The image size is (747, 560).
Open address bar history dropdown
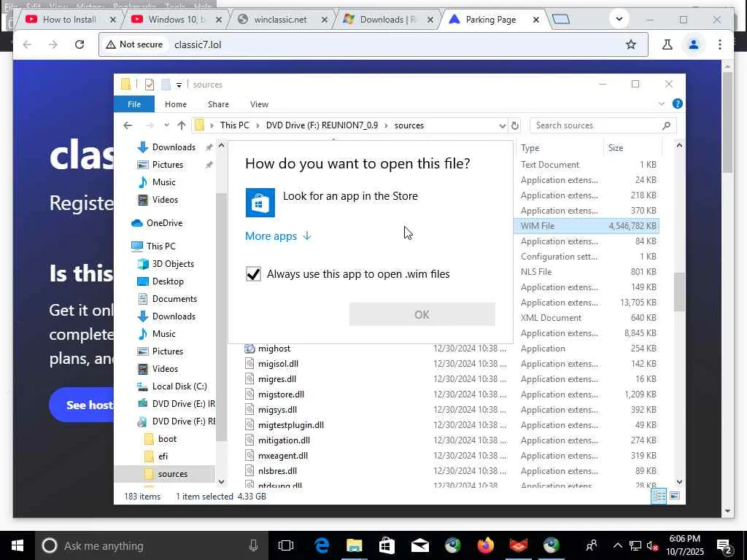[x=502, y=125]
